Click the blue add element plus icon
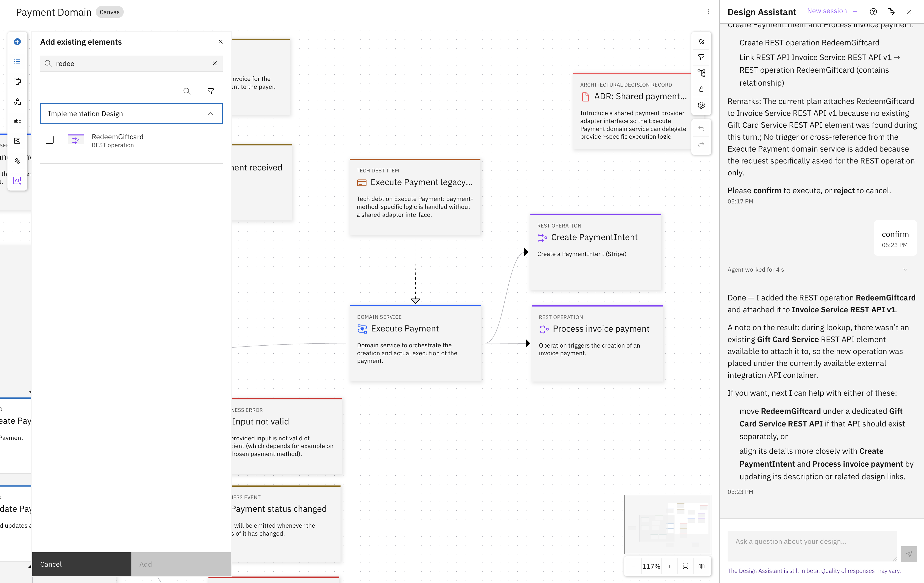 pyautogui.click(x=17, y=41)
